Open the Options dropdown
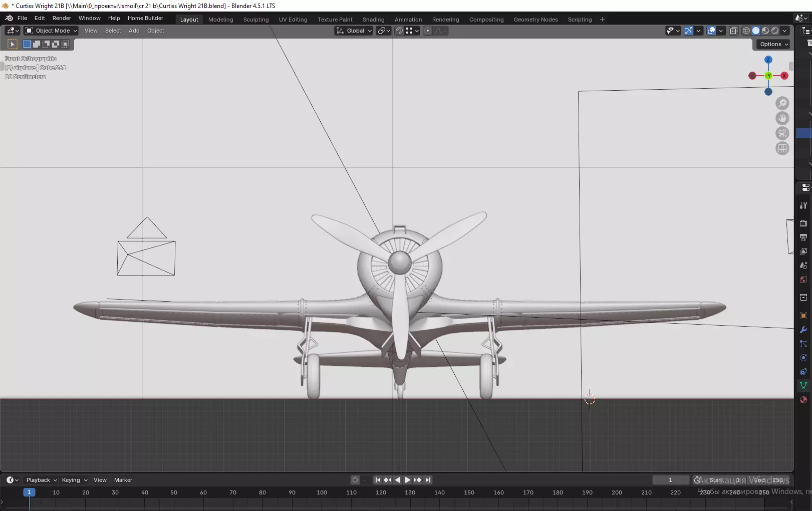This screenshot has width=812, height=511. click(773, 44)
